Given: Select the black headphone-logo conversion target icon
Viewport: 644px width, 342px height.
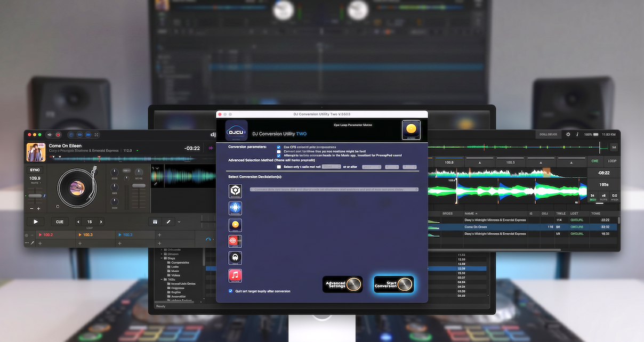Looking at the screenshot, I should point(235,258).
